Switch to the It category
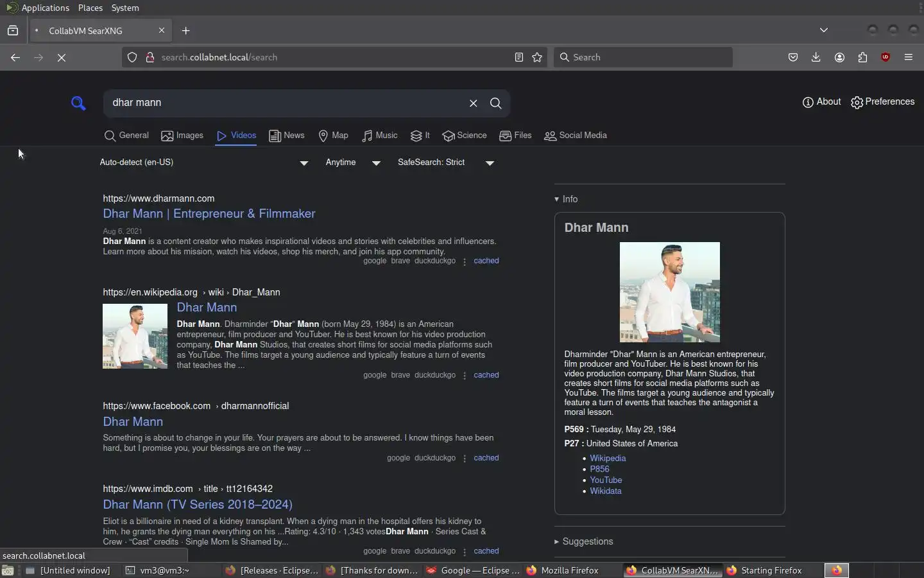Viewport: 924px width, 578px height. point(420,136)
